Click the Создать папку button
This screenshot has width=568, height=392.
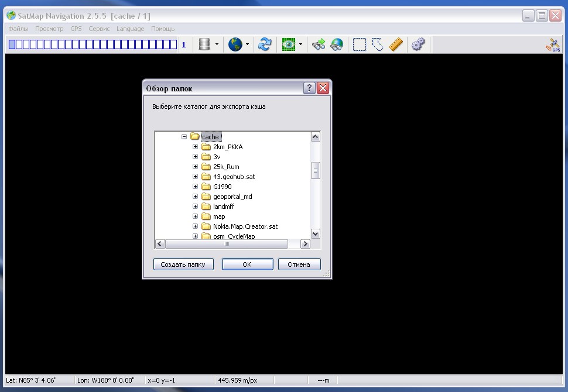click(183, 264)
